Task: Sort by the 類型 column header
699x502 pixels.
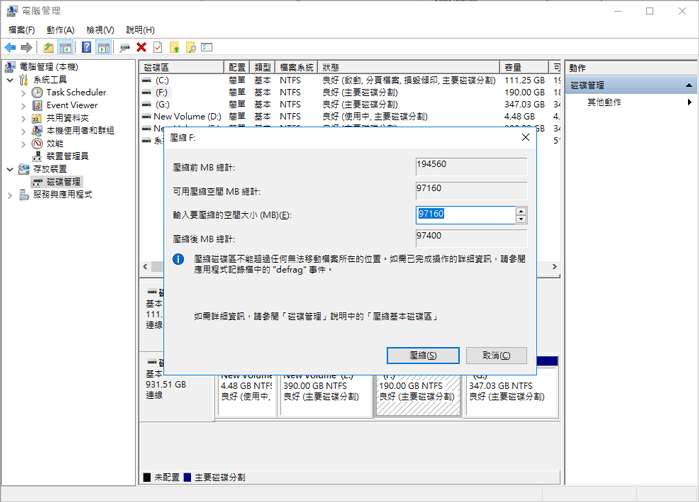Action: coord(263,67)
